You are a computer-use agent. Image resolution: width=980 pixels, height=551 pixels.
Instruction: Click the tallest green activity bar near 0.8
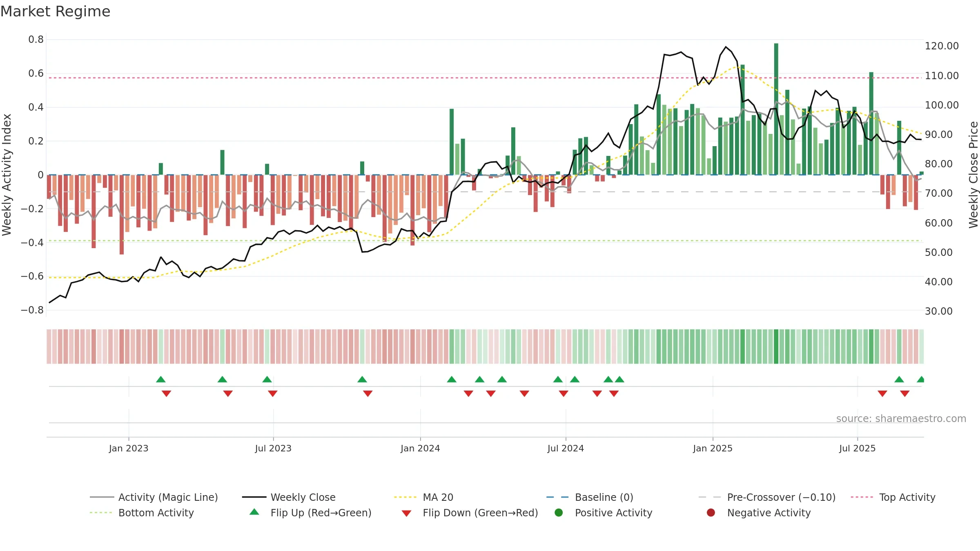coord(776,109)
